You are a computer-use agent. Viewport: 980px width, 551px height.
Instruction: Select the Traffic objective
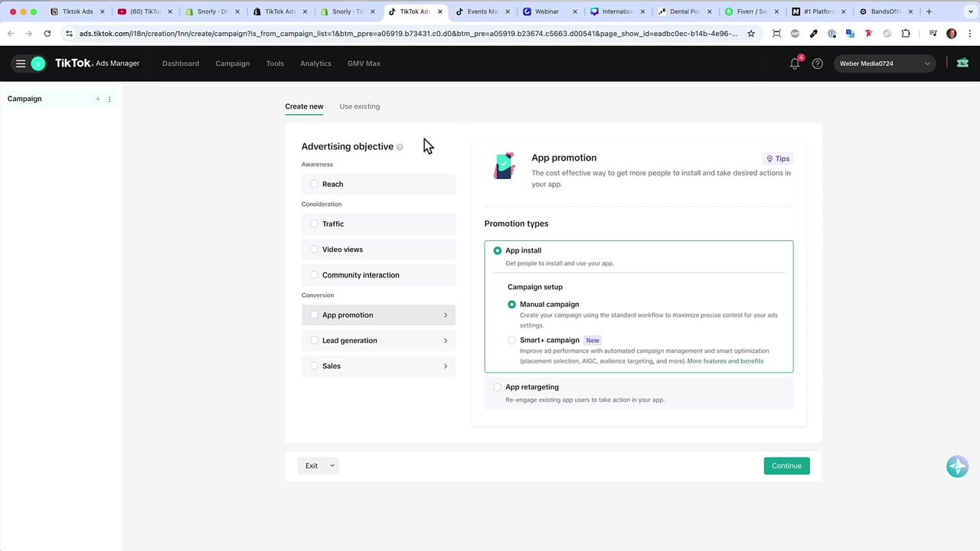pyautogui.click(x=378, y=224)
